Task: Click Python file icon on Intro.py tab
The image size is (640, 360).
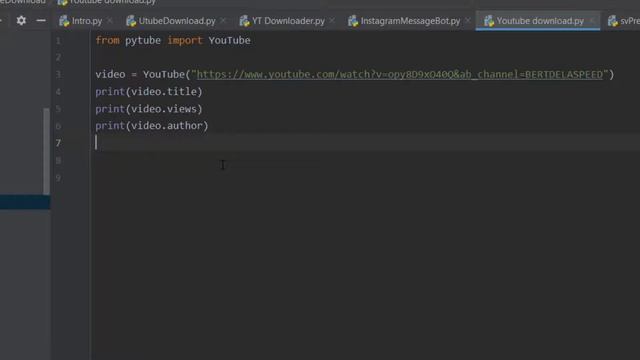Action: pos(64,21)
